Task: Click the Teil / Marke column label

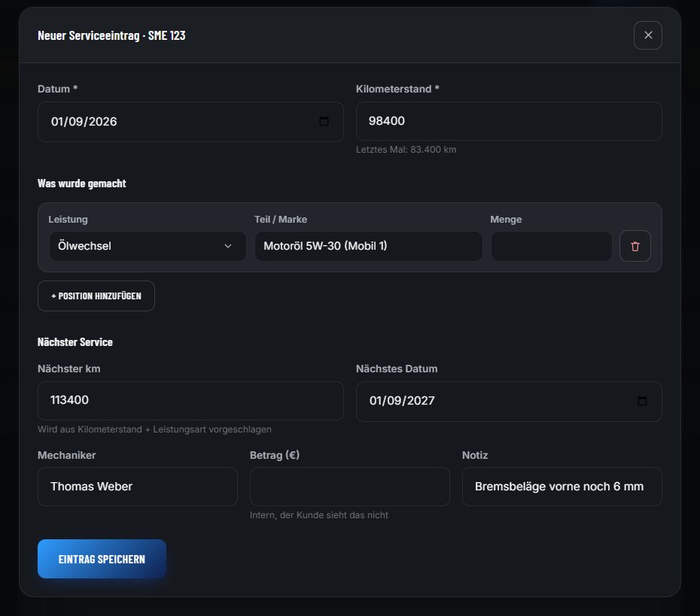Action: click(280, 219)
